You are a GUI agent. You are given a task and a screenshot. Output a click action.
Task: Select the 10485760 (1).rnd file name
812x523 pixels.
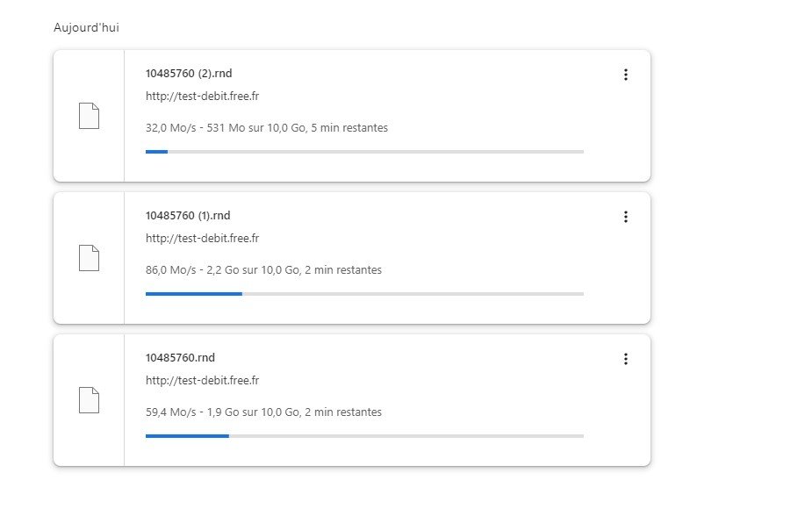click(188, 216)
